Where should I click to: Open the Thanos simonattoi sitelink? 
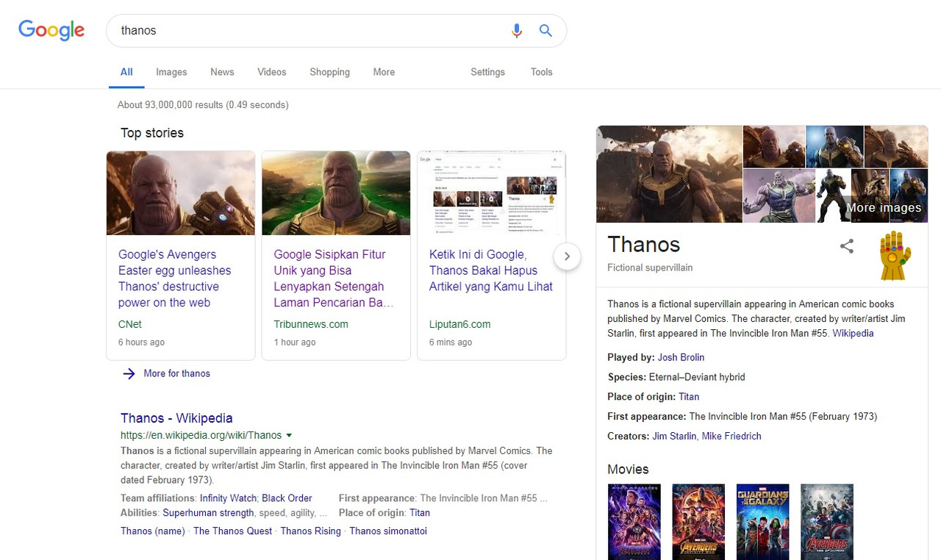[388, 531]
